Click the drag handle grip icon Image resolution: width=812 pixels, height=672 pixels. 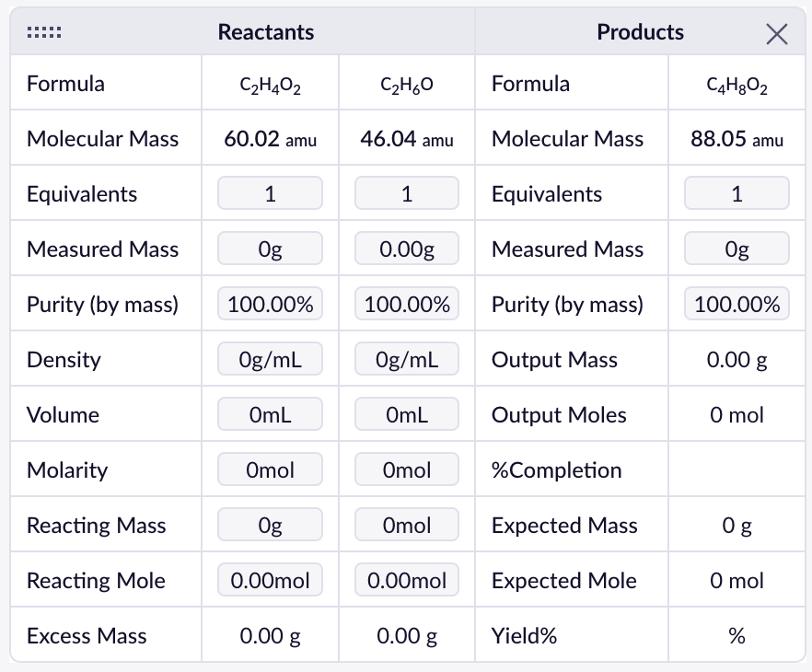44,33
